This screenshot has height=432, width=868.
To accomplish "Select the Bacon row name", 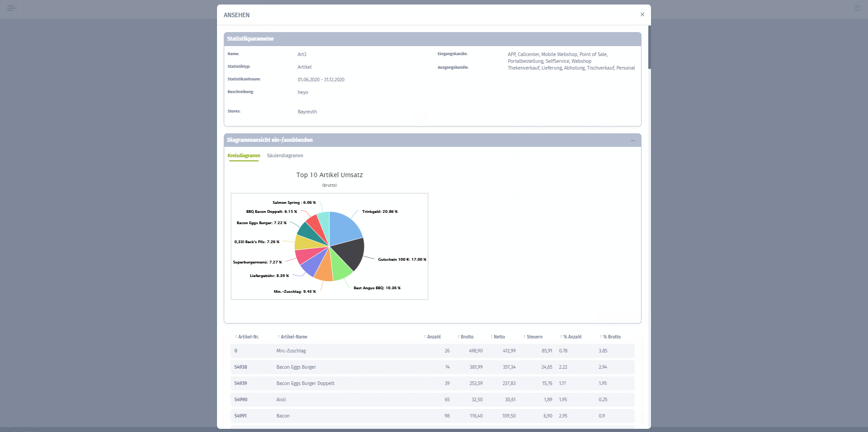I will (x=283, y=416).
